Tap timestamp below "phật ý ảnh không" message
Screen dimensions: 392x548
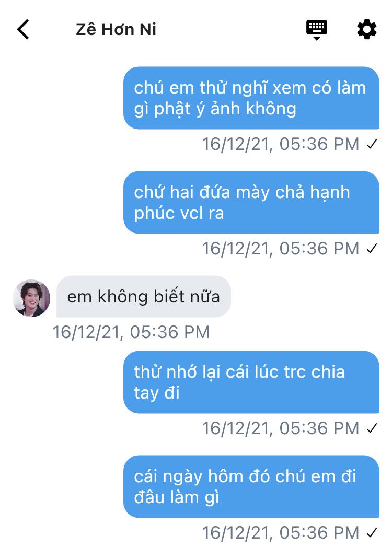point(281,144)
